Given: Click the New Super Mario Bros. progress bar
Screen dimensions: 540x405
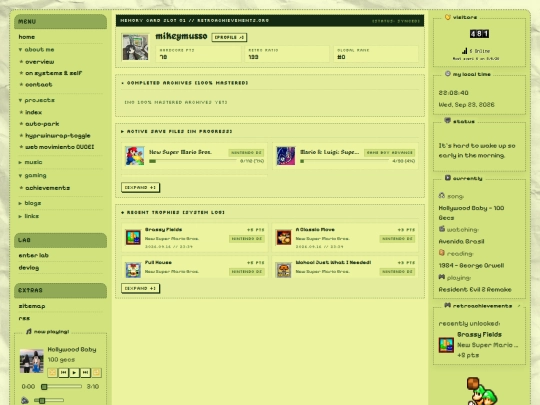Looking at the screenshot, I should pos(192,161).
